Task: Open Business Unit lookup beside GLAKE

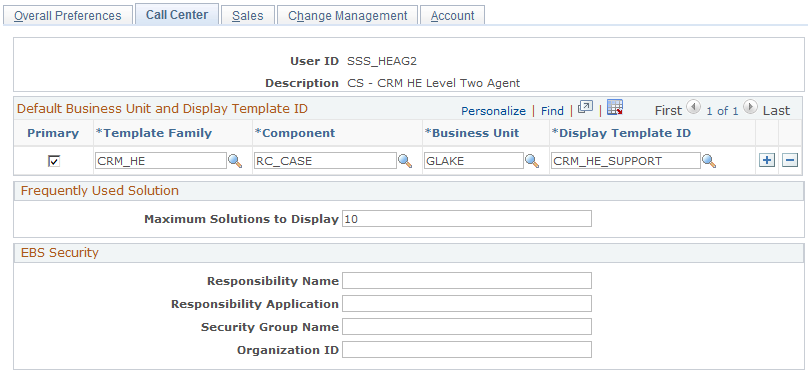Action: click(532, 161)
